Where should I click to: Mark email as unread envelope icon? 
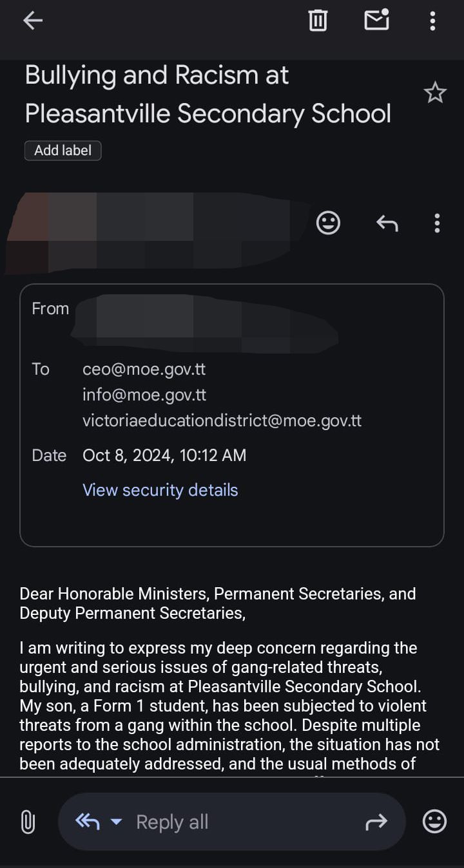click(x=377, y=21)
